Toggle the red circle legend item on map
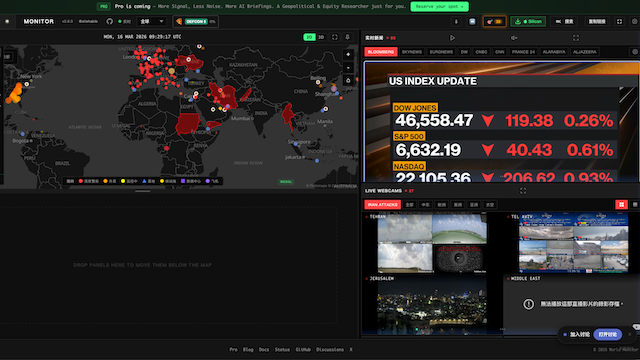 tap(88, 181)
